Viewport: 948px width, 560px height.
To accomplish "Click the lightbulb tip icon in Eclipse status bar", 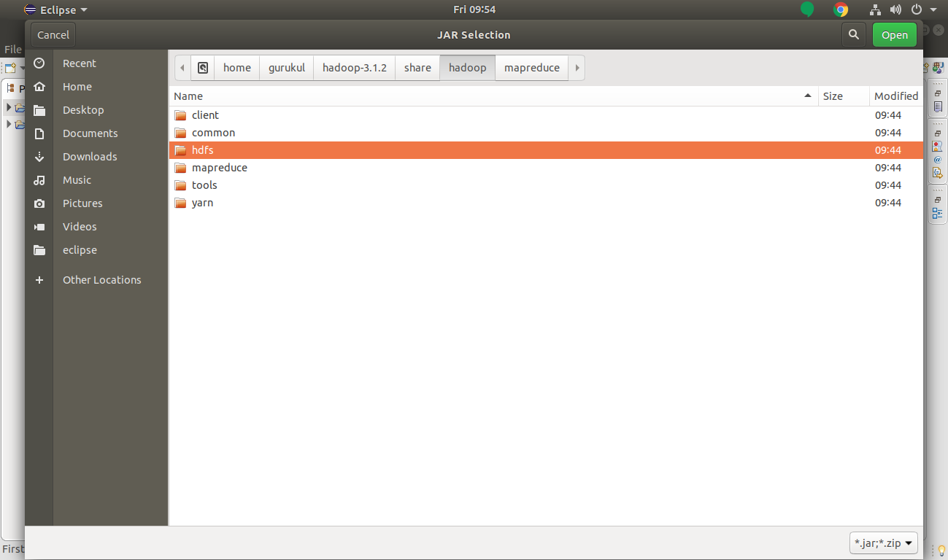I will pos(941,550).
